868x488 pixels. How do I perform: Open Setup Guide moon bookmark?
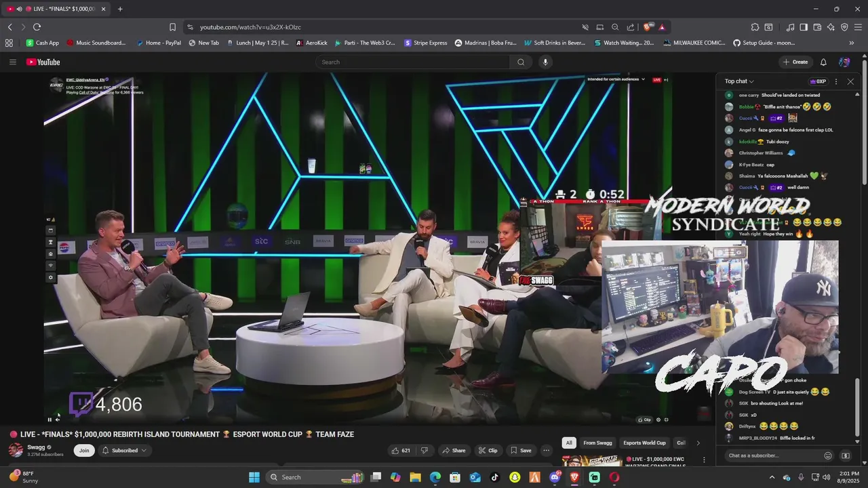[764, 43]
